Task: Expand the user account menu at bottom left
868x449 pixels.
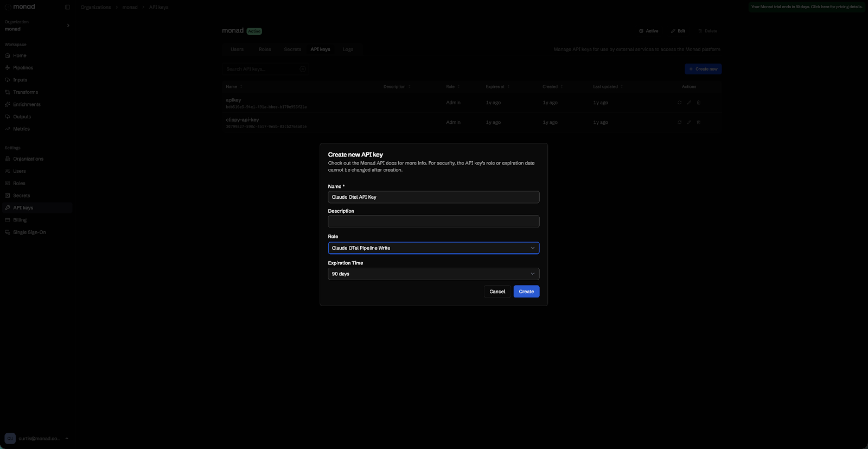Action: [67, 438]
